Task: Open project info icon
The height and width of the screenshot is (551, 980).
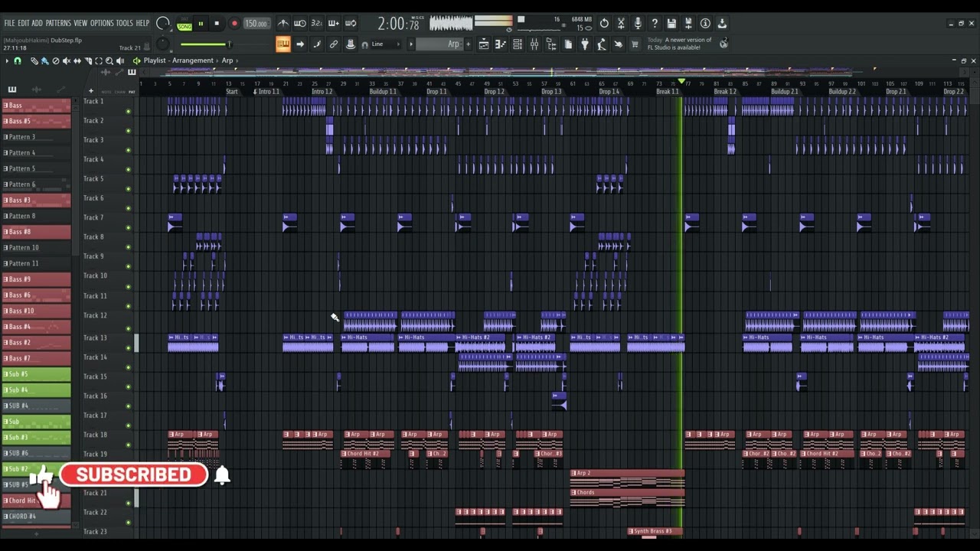Action: click(705, 24)
